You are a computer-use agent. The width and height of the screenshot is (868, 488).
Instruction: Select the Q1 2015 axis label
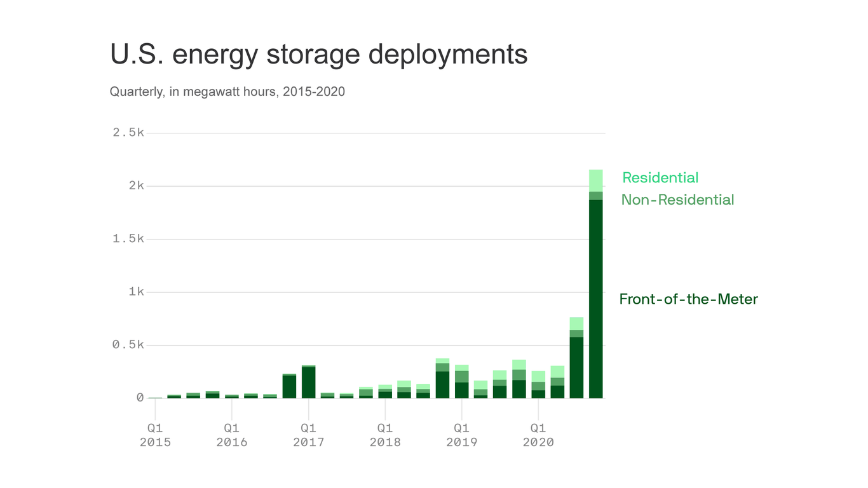[x=154, y=435]
